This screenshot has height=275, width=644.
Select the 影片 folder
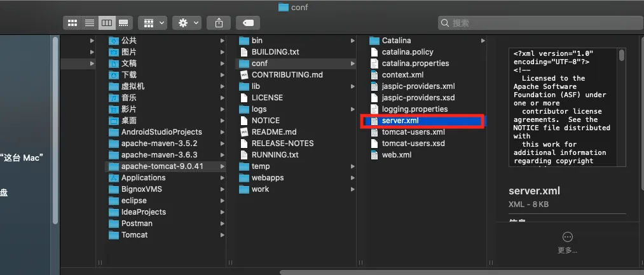[x=165, y=109]
